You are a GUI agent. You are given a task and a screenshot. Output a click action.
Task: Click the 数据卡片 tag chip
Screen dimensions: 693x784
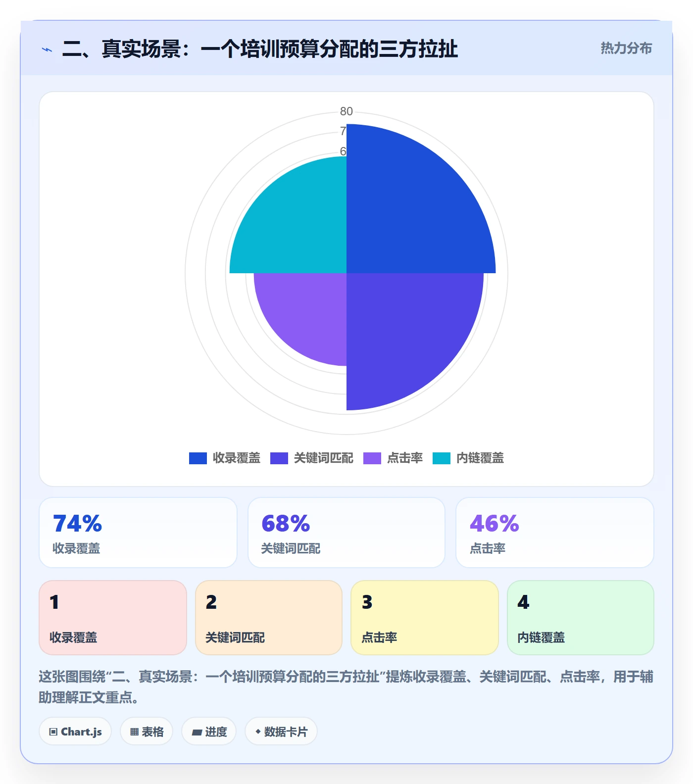pyautogui.click(x=281, y=732)
